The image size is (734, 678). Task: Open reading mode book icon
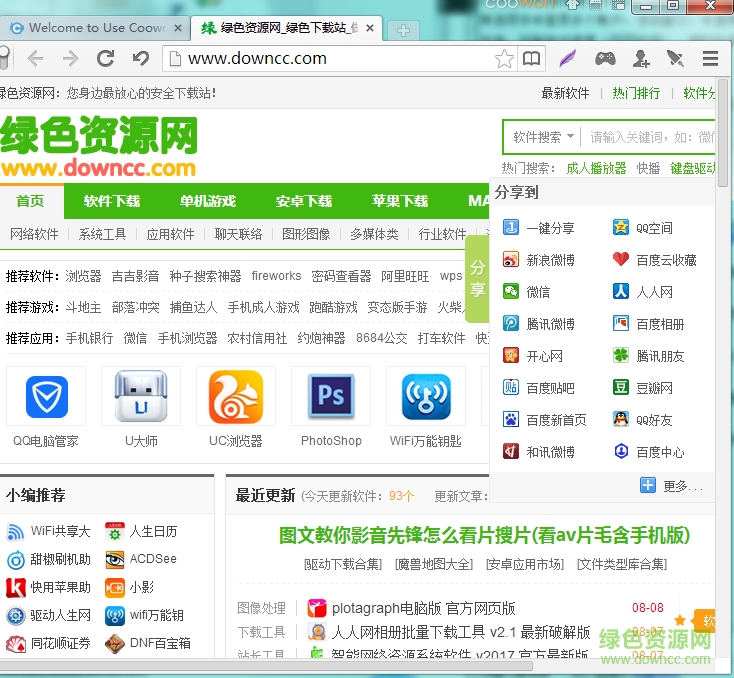(531, 58)
